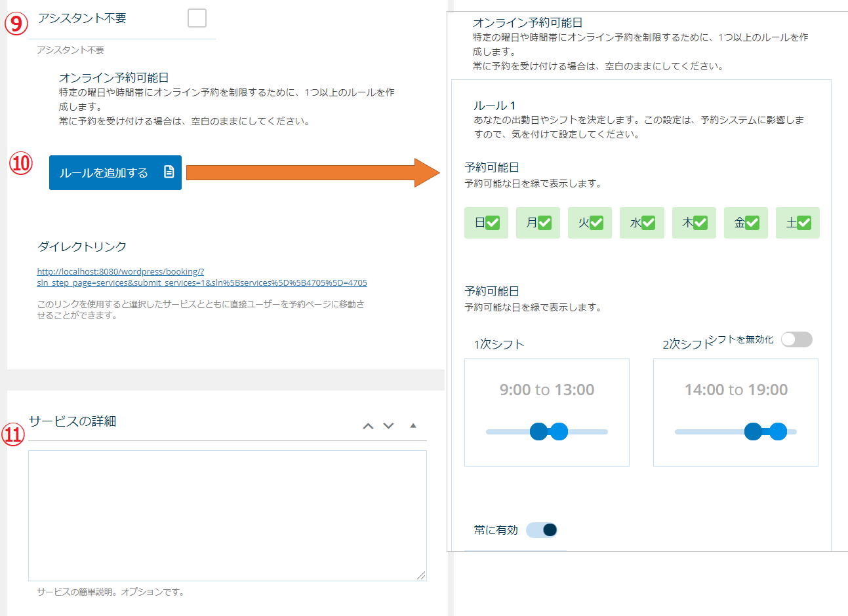Screen dimensions: 848x616
Task: Collapse the サービスの詳細 panel
Action: 413,425
